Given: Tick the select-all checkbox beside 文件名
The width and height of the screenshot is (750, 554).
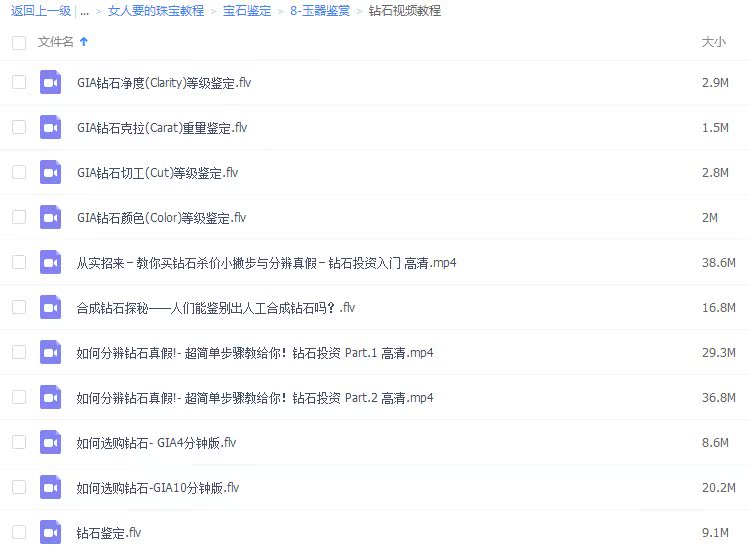Looking at the screenshot, I should click(x=19, y=43).
